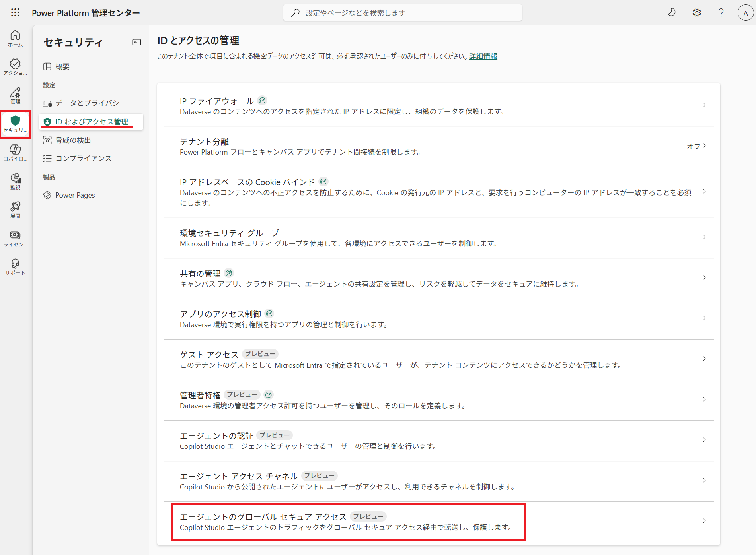The height and width of the screenshot is (555, 756).
Task: Click the 共有の管理 description text
Action: (380, 284)
